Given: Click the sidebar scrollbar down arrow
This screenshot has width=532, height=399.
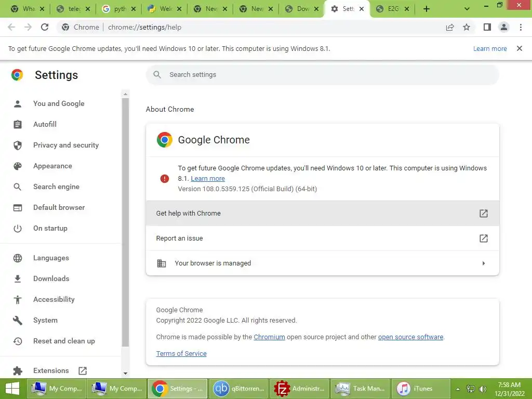Looking at the screenshot, I should click(x=125, y=373).
